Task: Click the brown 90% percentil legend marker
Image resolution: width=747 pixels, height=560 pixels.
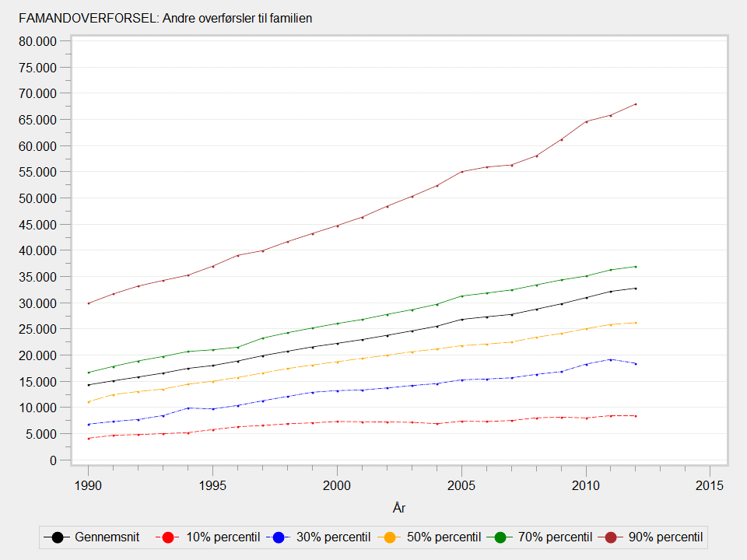Action: [612, 537]
